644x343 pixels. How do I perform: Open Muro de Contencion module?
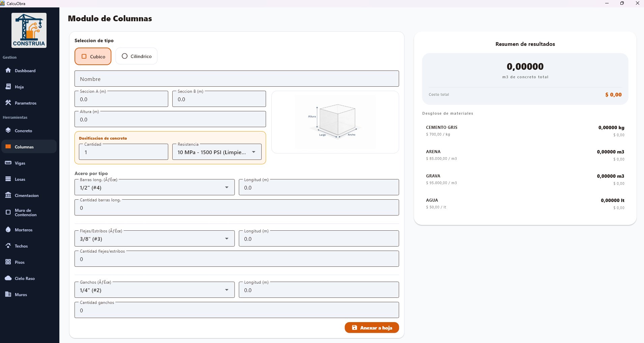[25, 212]
